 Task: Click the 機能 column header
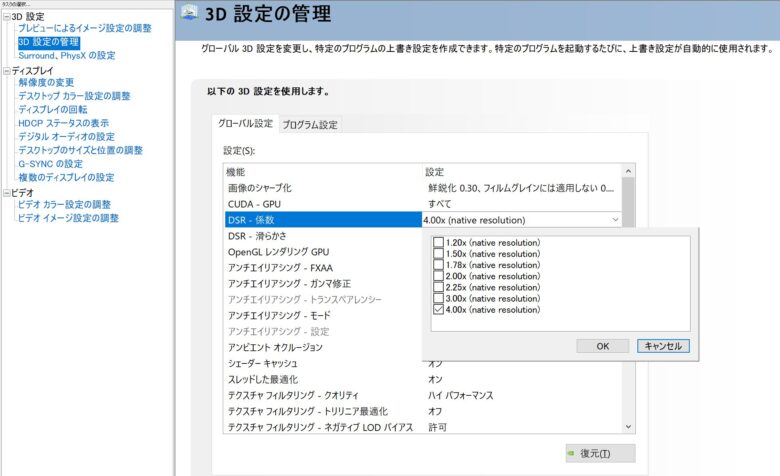(235, 172)
